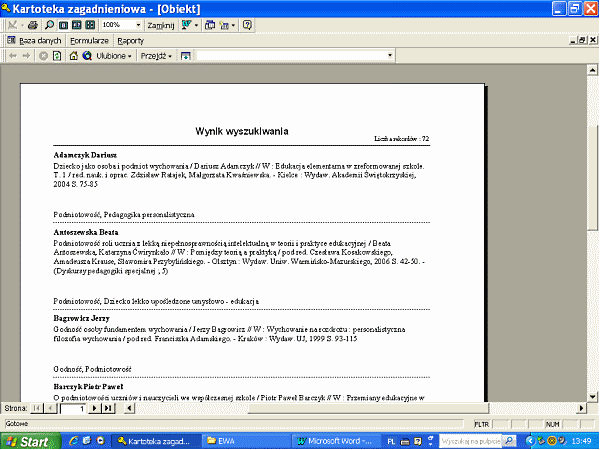The image size is (600, 450).
Task: Click the refresh icon on web toolbar
Action: [x=58, y=56]
